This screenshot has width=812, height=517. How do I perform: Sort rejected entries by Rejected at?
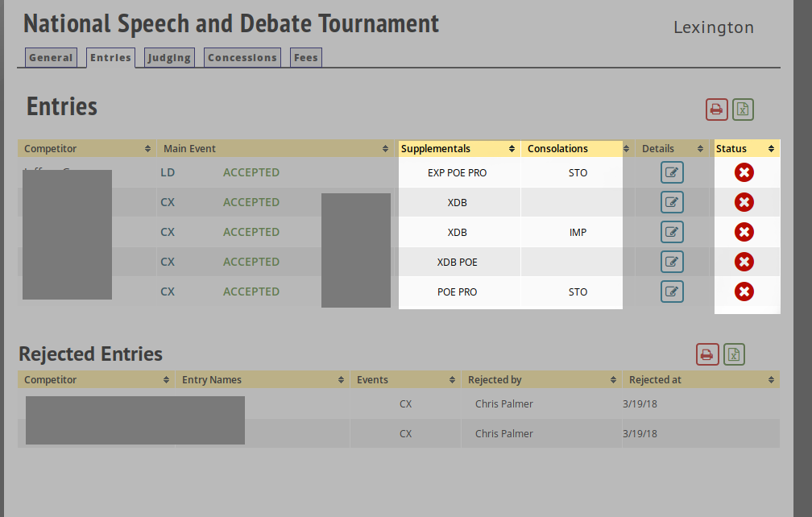pos(700,380)
